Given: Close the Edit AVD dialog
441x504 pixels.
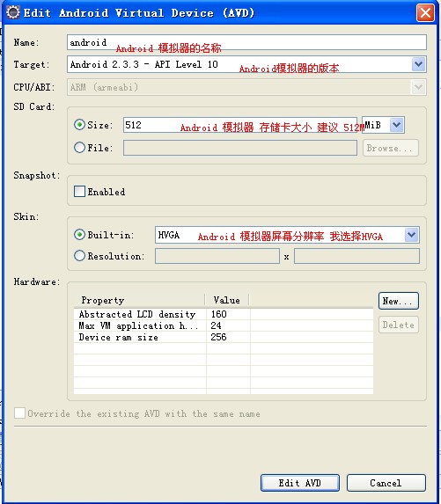Looking at the screenshot, I should (425, 13).
